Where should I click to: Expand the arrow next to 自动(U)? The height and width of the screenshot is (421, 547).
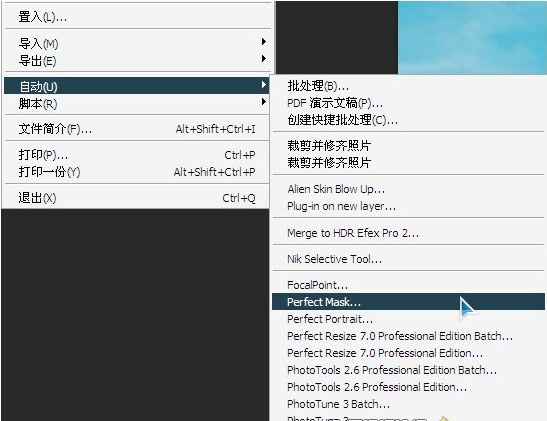tap(264, 85)
